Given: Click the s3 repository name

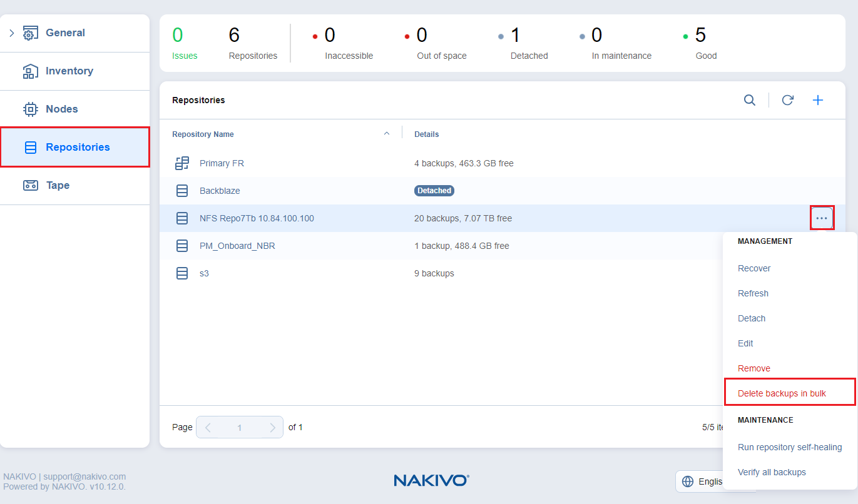Looking at the screenshot, I should point(204,273).
